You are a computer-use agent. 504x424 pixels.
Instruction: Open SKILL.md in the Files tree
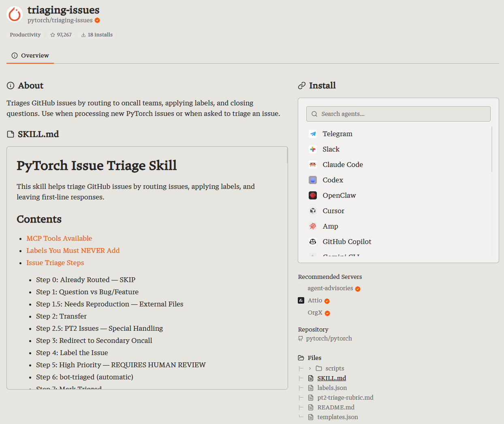[331, 378]
